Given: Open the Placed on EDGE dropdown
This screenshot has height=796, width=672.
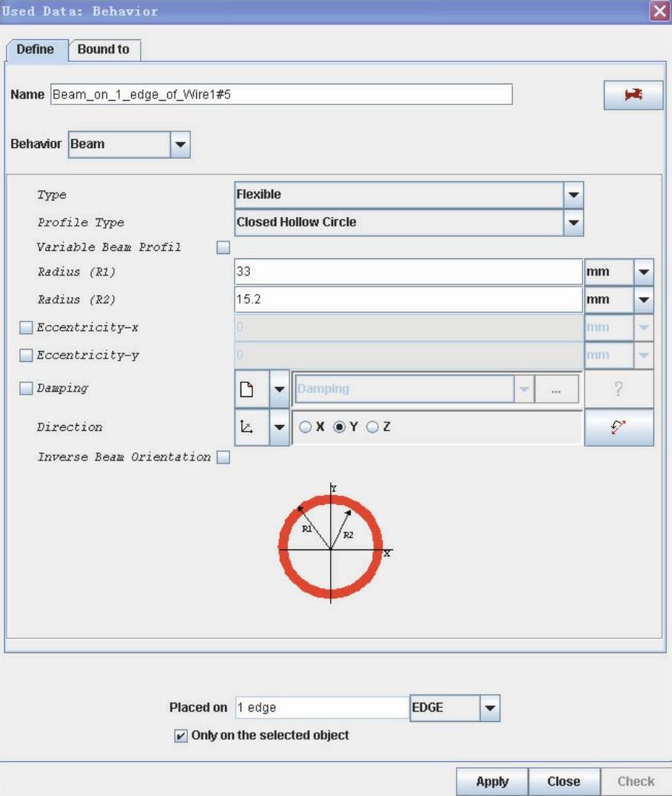Looking at the screenshot, I should (489, 708).
